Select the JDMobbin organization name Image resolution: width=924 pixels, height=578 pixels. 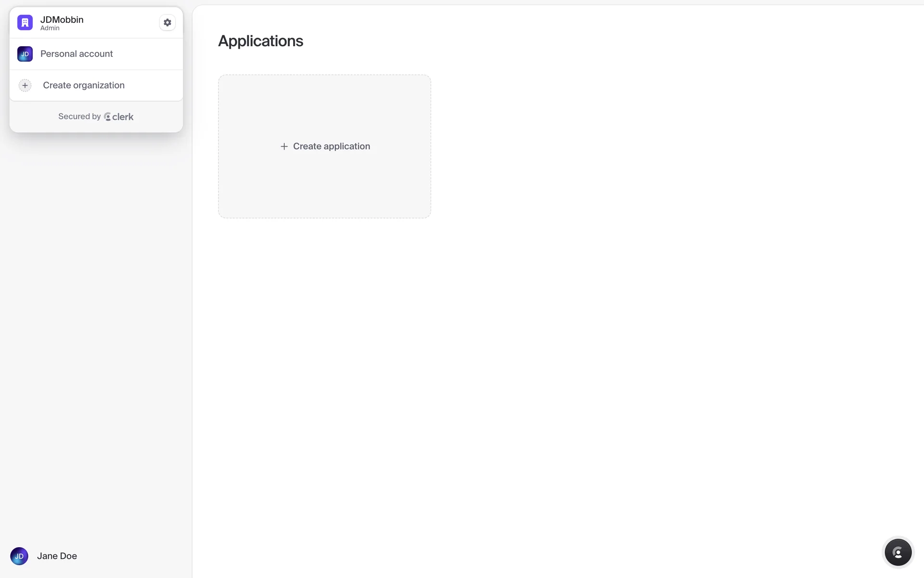tap(62, 20)
